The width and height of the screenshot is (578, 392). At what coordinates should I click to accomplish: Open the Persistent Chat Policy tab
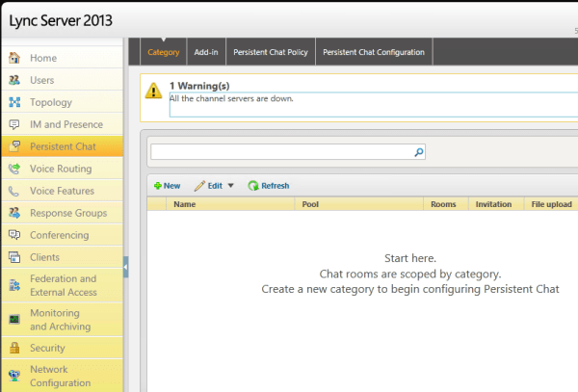click(271, 52)
